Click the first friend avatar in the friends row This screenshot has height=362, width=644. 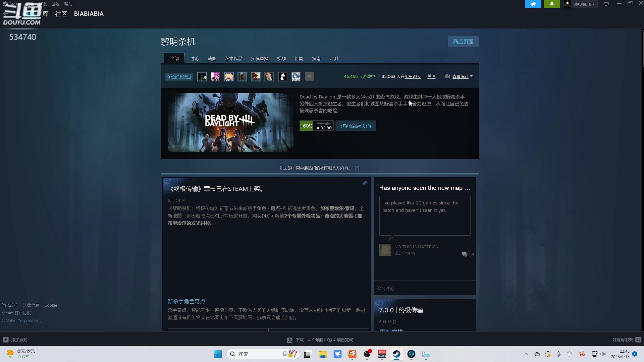[x=202, y=76]
